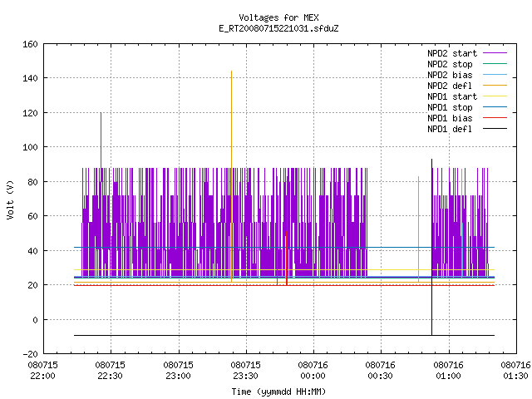
Task: Click the yellow NPD1 start legend line
Action: 495,96
